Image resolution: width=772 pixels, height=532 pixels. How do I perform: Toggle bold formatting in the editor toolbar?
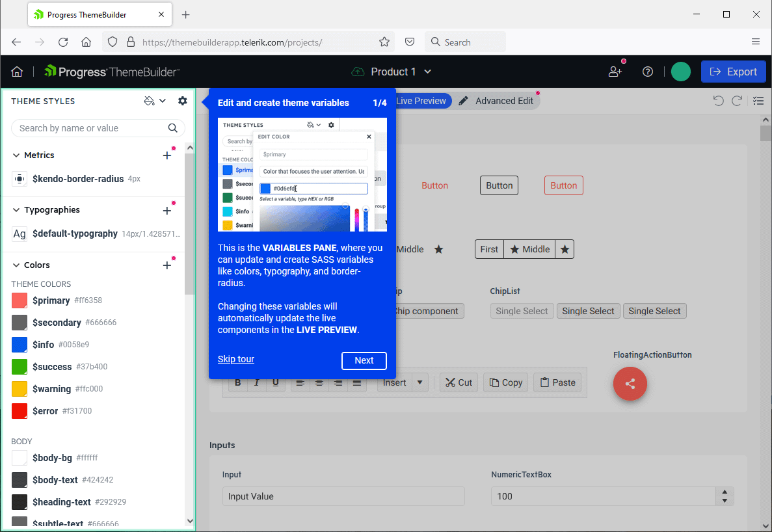(x=237, y=382)
